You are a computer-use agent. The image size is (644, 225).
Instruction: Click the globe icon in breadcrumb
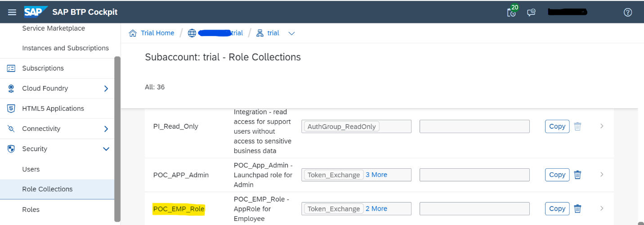coord(192,33)
